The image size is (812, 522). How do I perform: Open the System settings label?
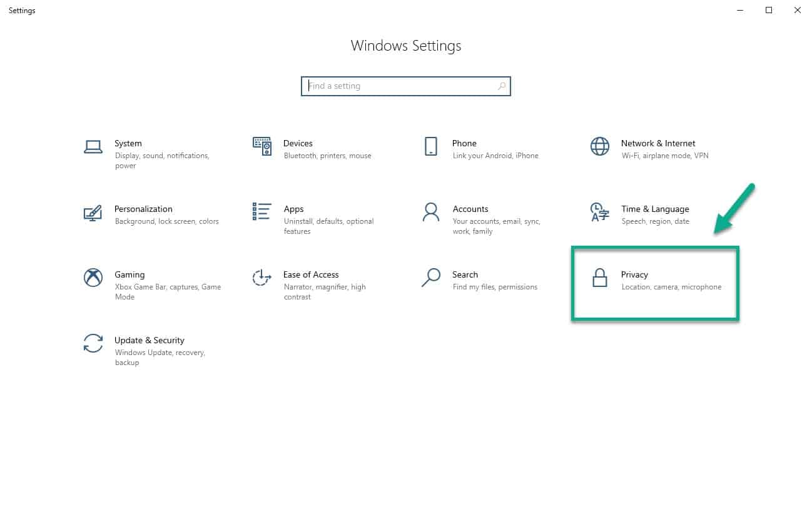[x=128, y=143]
